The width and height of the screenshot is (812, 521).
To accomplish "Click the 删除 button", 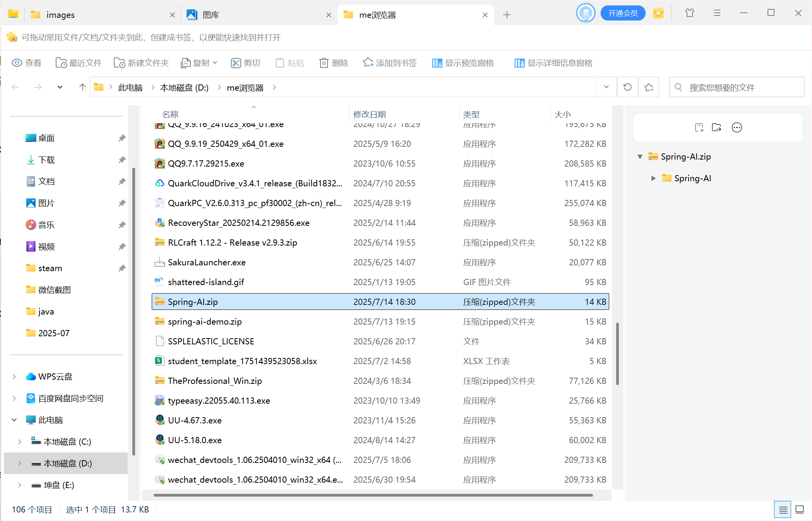I will tap(334, 63).
